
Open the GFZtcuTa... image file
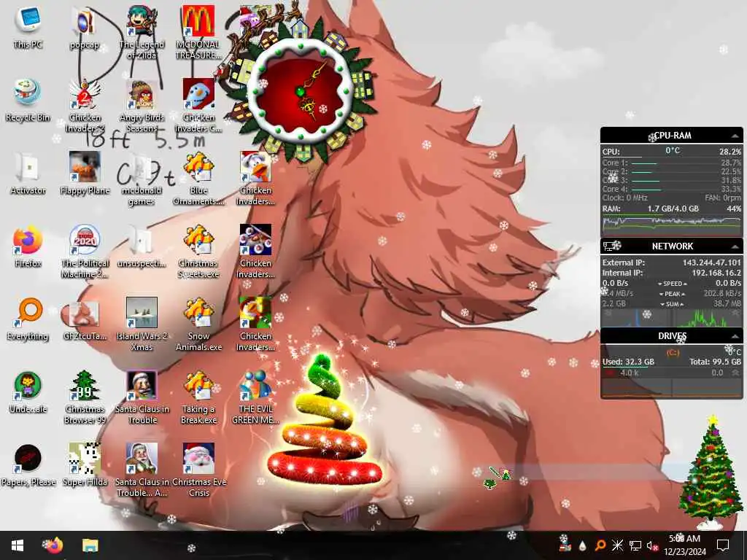pos(85,319)
